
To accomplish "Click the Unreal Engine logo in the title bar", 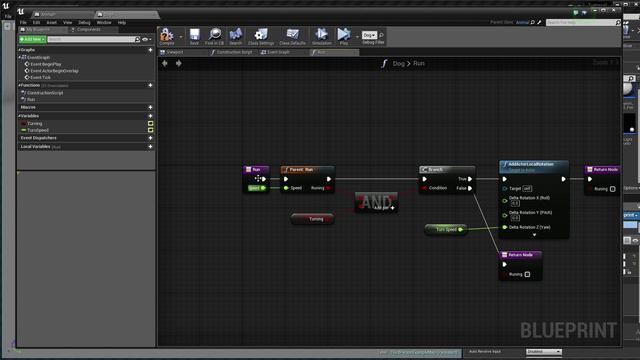I will (21, 12).
